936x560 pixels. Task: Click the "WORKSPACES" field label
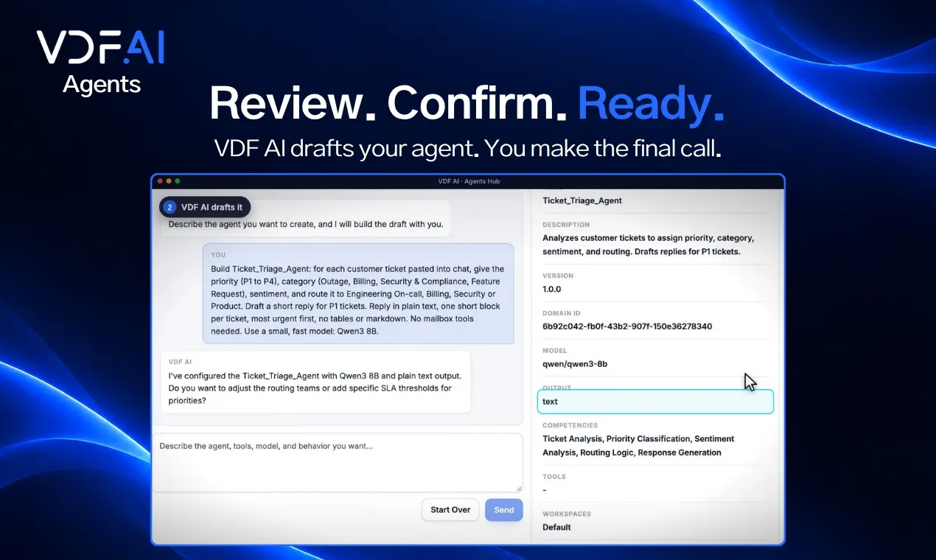(x=567, y=514)
